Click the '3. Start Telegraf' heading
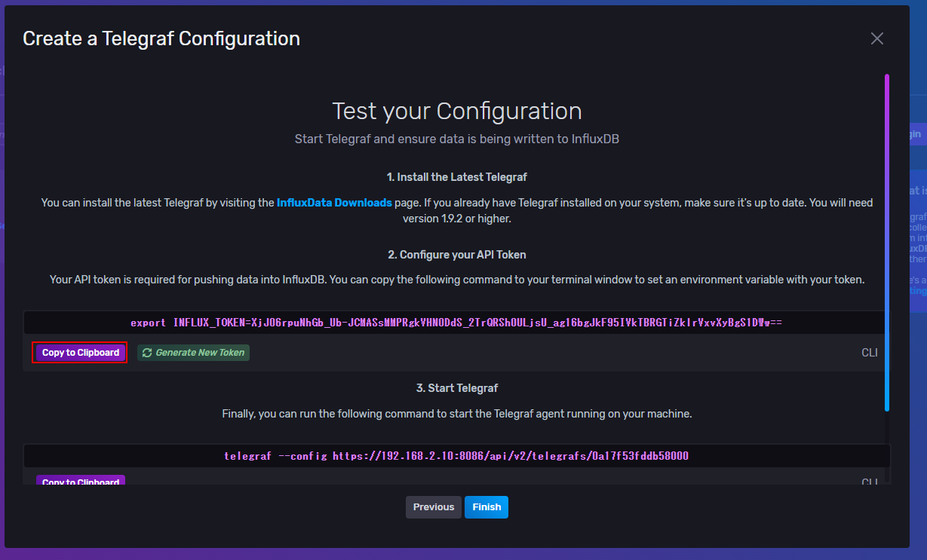This screenshot has height=560, width=927. point(457,388)
